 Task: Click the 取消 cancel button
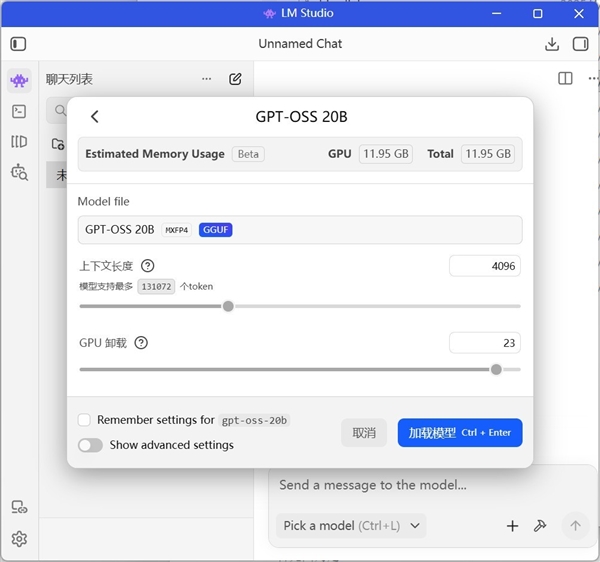364,433
